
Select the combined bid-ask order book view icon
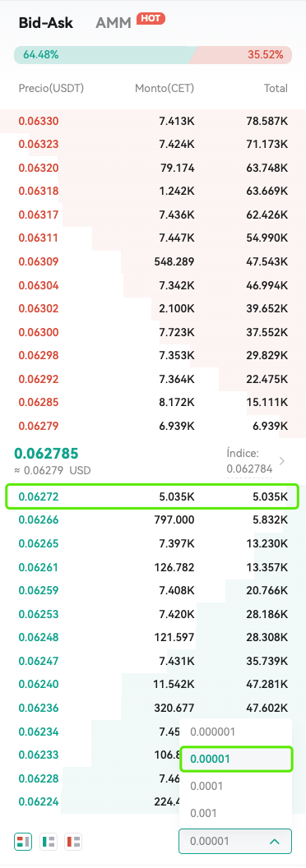tap(23, 842)
